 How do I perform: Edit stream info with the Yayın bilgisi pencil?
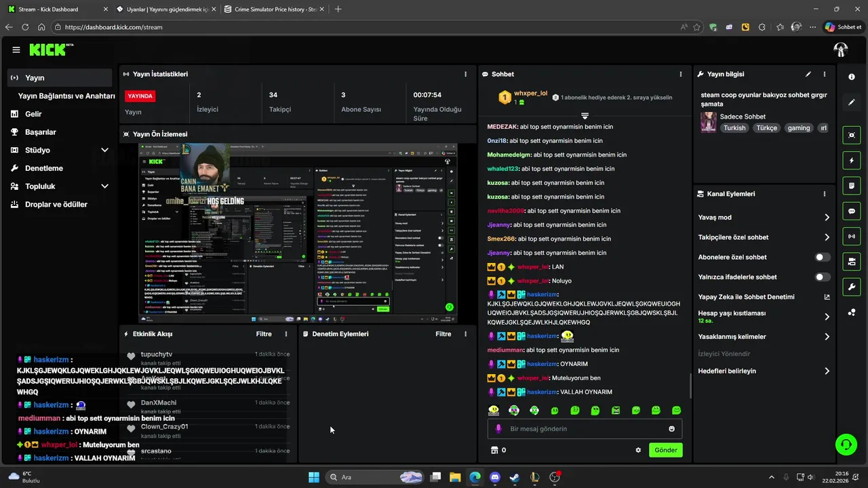pos(808,74)
